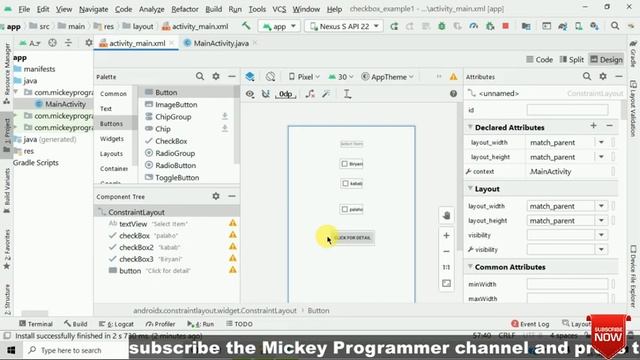Zoom in with the plus button

tap(447, 236)
